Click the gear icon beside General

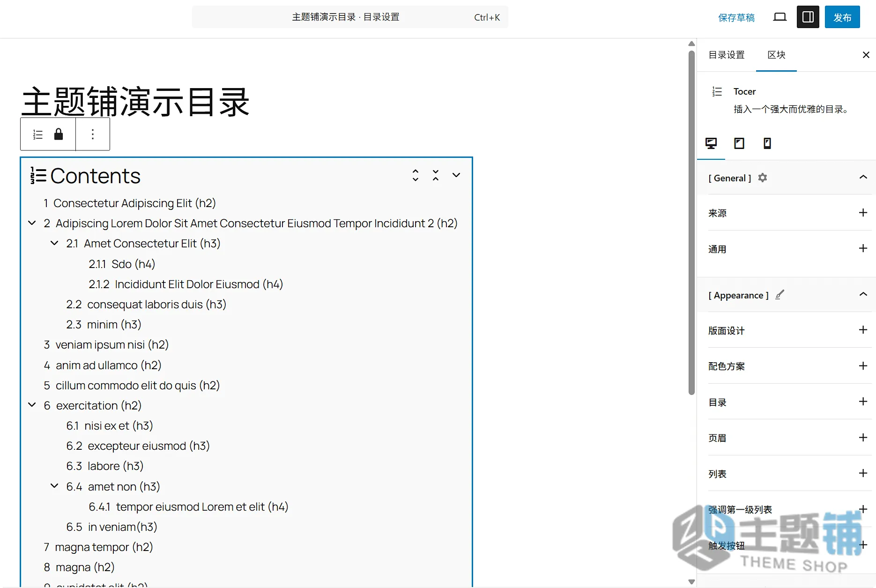[763, 178]
